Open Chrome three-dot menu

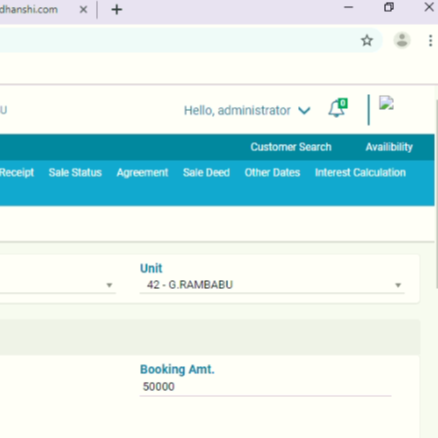[x=430, y=41]
